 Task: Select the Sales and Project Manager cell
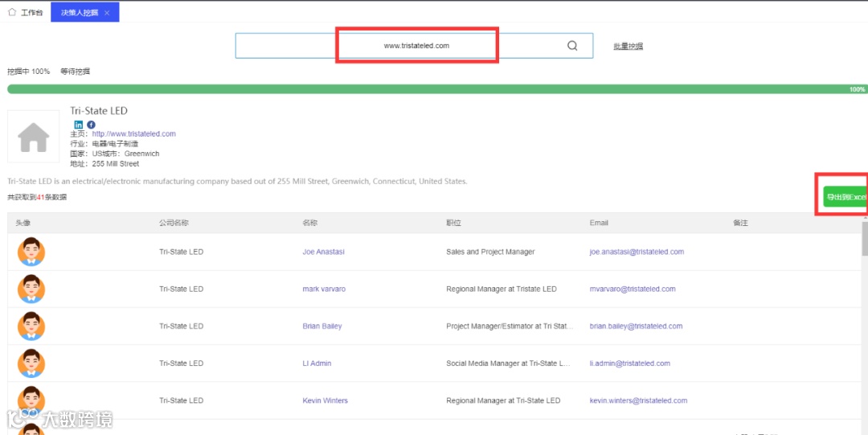tap(490, 252)
